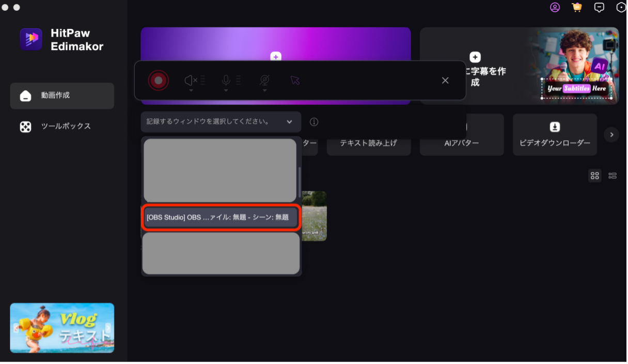Open the flower field project thumbnail

tap(314, 216)
